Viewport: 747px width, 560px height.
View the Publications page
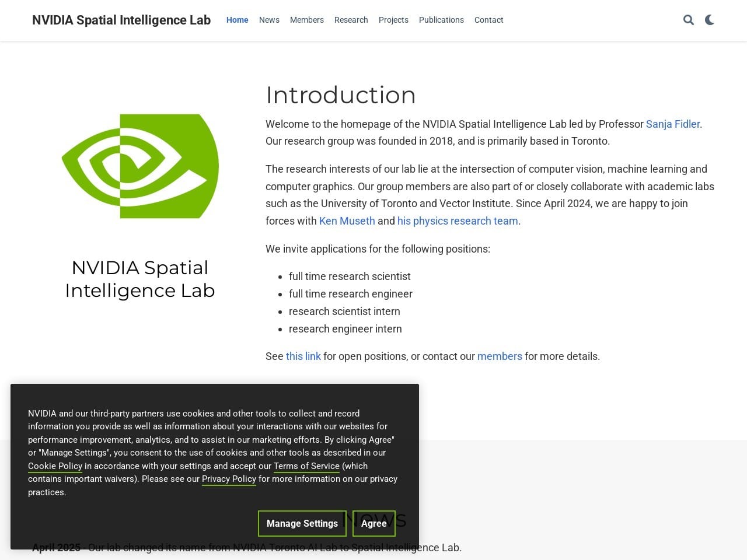coord(441,19)
